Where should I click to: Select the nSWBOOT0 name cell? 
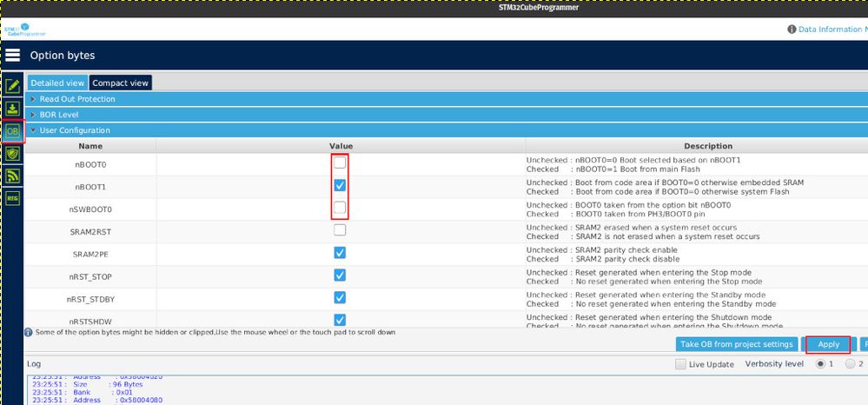(90, 209)
